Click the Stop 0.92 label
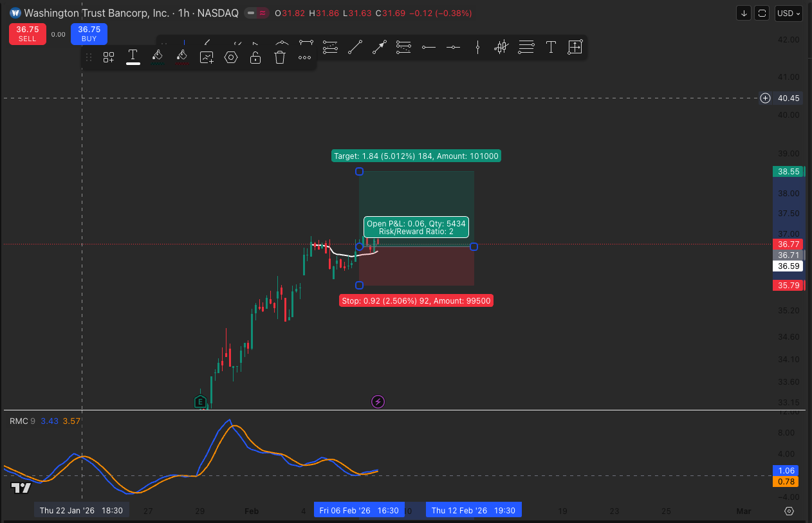The height and width of the screenshot is (523, 812). [416, 300]
